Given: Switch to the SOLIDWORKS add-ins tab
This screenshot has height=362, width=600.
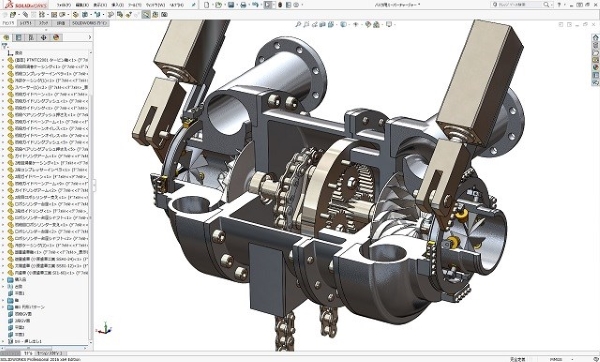Looking at the screenshot, I should (90, 23).
